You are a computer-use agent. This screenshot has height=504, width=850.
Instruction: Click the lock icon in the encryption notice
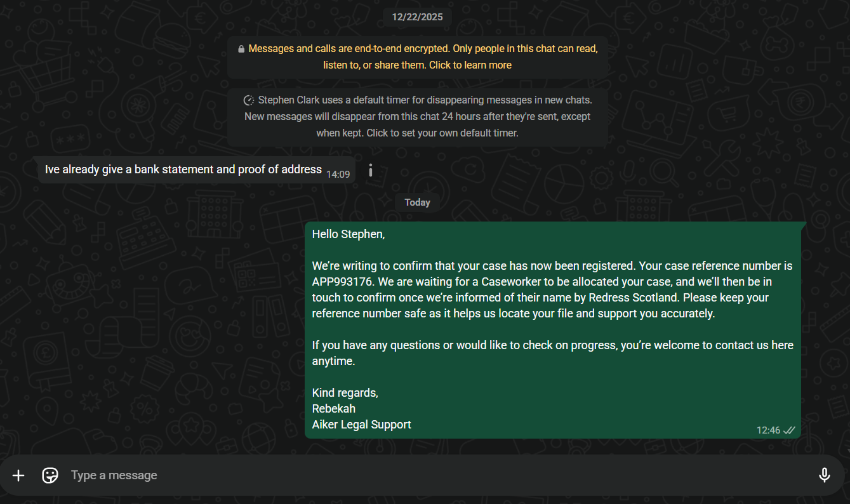(241, 49)
